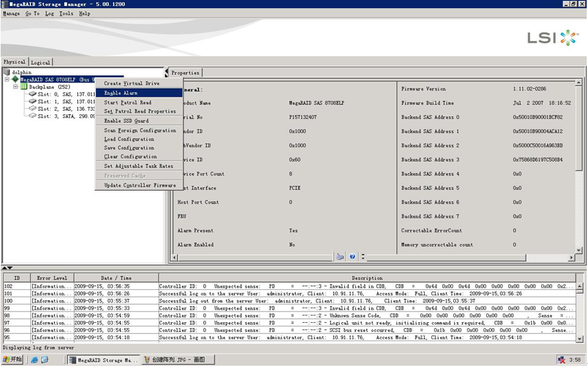Collapse the MegaRAID SAS 8708ELP controller node
The height and width of the screenshot is (367, 588).
[x=7, y=79]
